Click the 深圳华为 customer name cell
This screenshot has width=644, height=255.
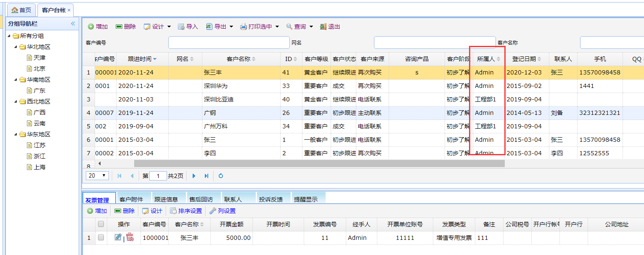coord(241,86)
